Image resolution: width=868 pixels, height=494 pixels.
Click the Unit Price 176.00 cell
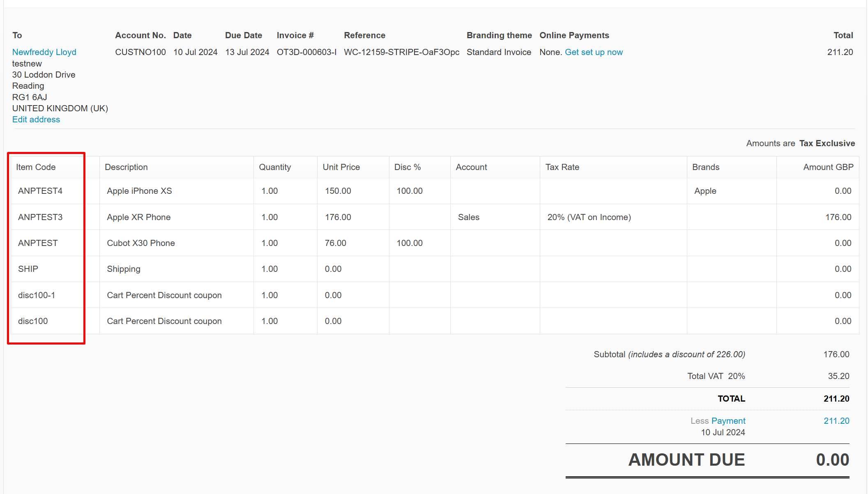[338, 217]
